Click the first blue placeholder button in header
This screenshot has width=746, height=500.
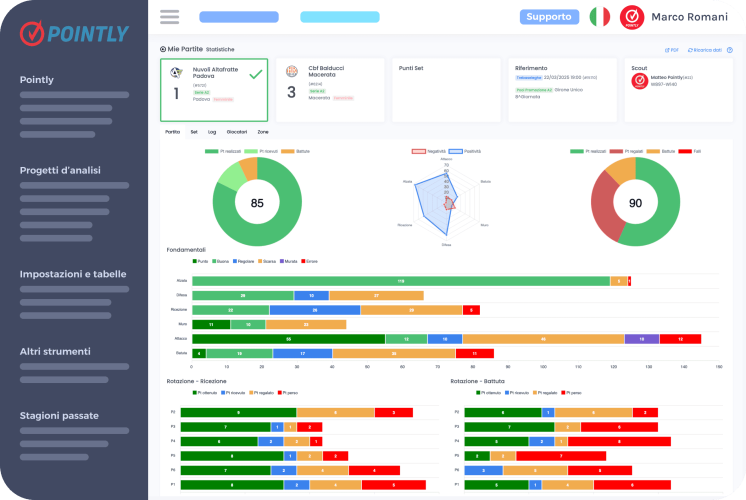pos(239,17)
